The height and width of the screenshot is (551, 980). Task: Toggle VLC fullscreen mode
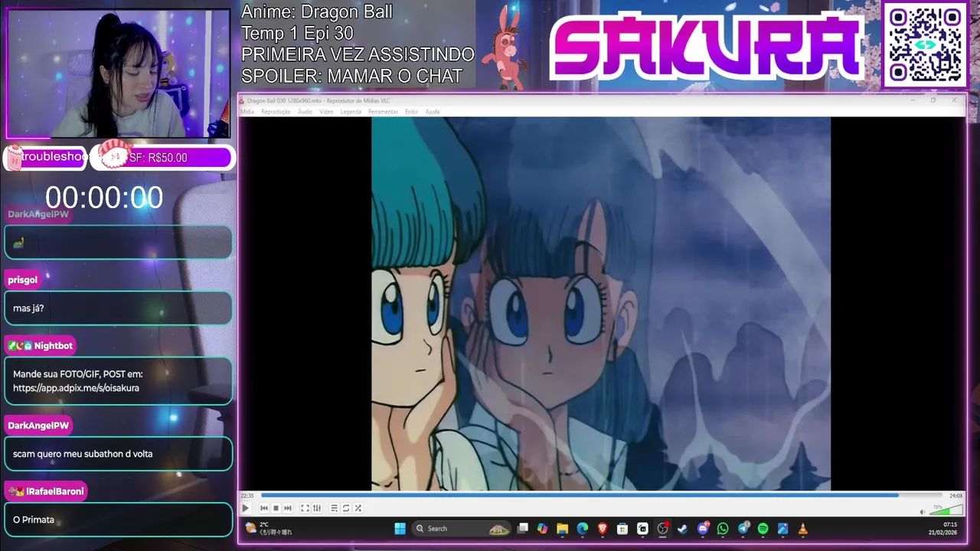(x=305, y=508)
